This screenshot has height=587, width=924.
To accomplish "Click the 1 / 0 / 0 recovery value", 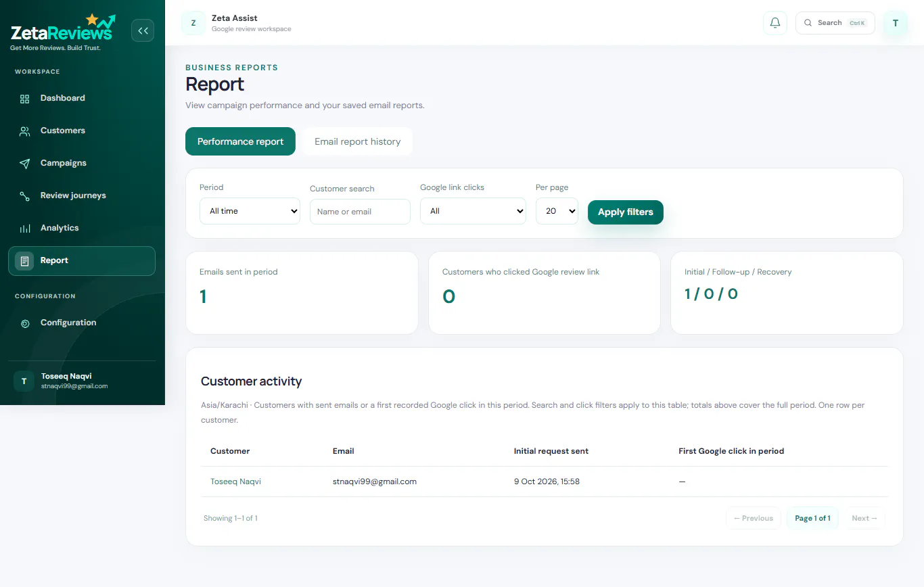I will coord(711,293).
